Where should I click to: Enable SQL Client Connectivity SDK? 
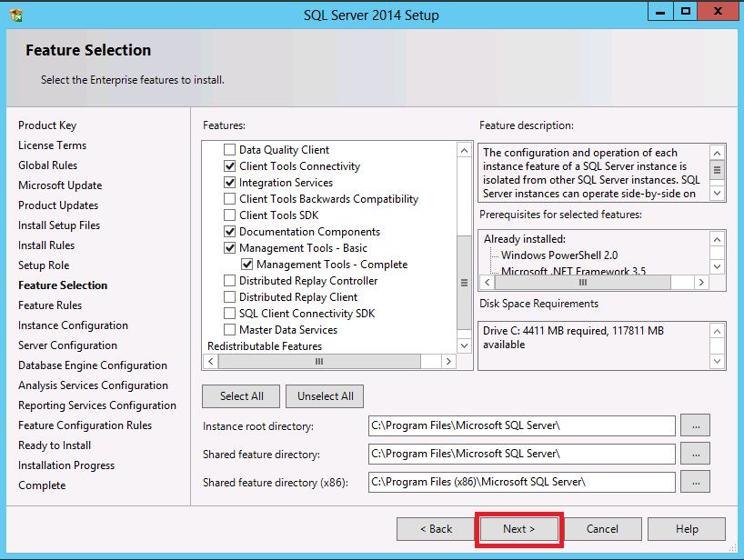coord(229,314)
